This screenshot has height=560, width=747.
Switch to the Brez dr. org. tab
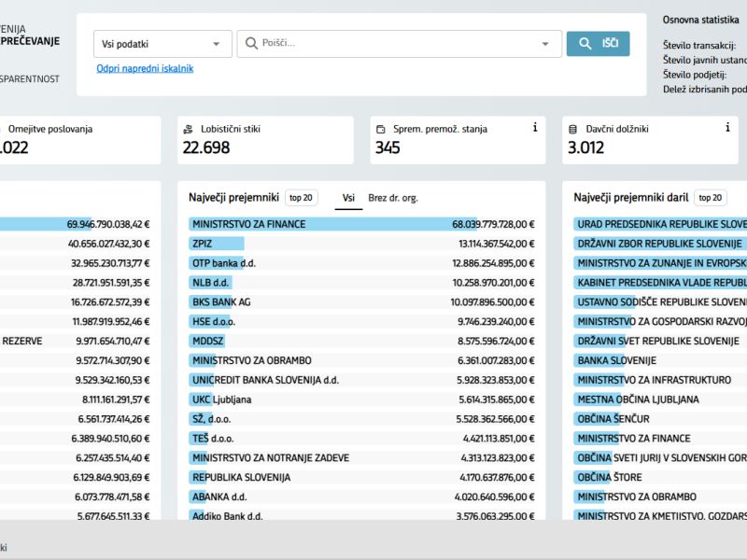393,198
